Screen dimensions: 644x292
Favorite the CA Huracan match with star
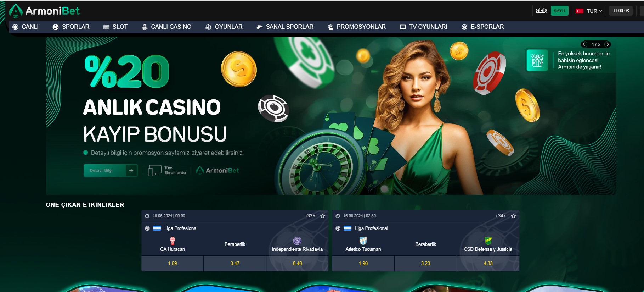coord(323,216)
